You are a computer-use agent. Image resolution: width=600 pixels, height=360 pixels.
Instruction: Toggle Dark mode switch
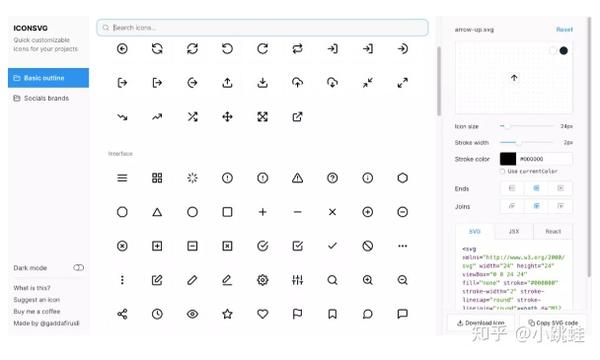(x=78, y=268)
